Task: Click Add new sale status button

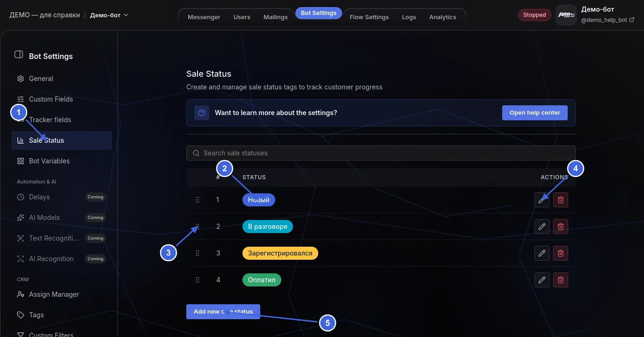Action: [x=223, y=312]
